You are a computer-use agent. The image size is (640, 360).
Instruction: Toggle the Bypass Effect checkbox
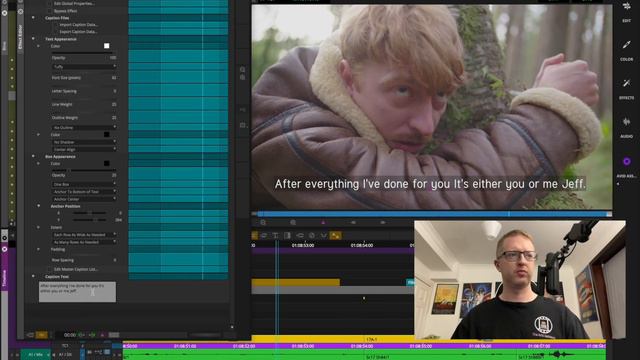click(x=50, y=11)
